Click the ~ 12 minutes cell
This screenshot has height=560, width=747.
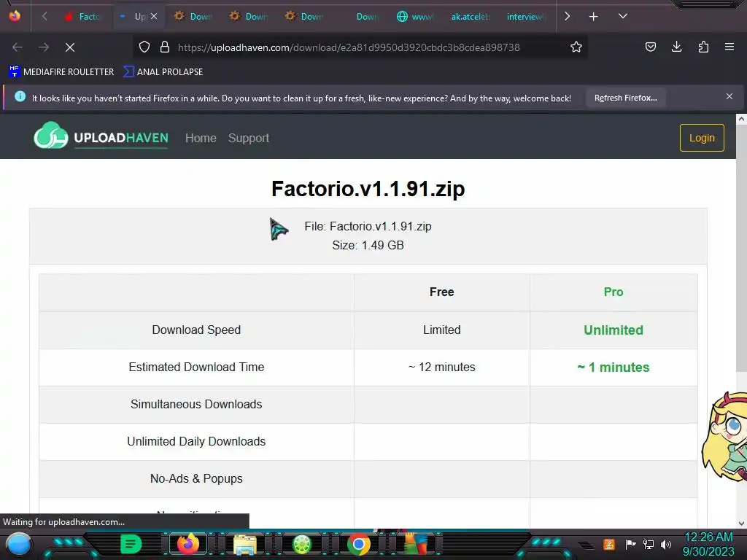point(441,367)
